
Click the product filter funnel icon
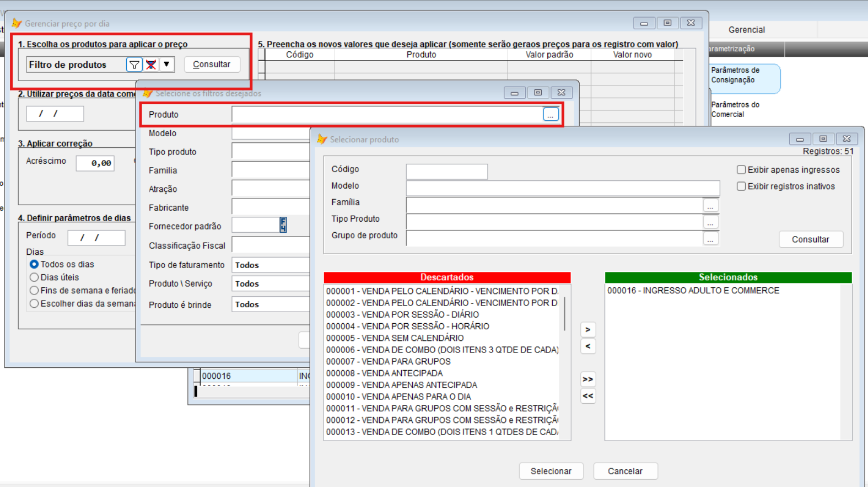[x=134, y=65]
